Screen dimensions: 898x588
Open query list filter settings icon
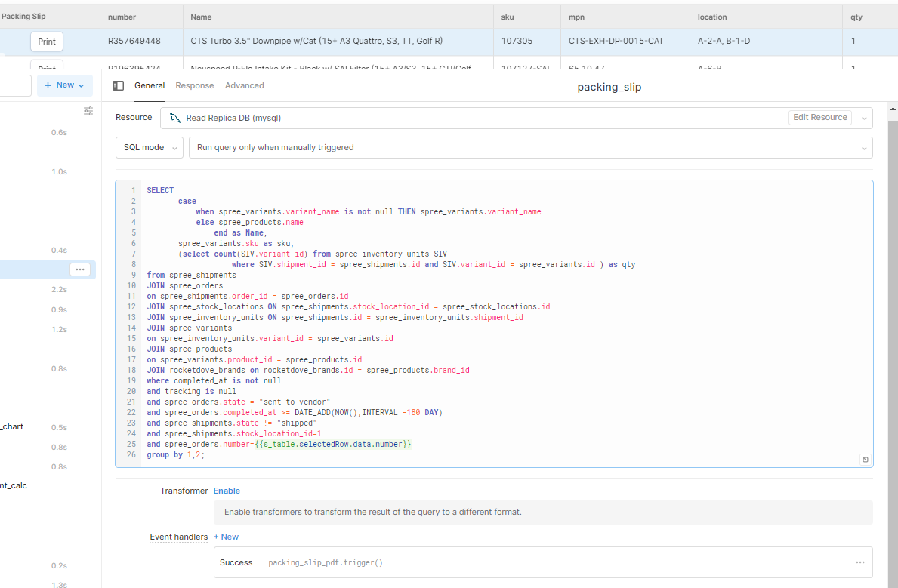point(88,111)
